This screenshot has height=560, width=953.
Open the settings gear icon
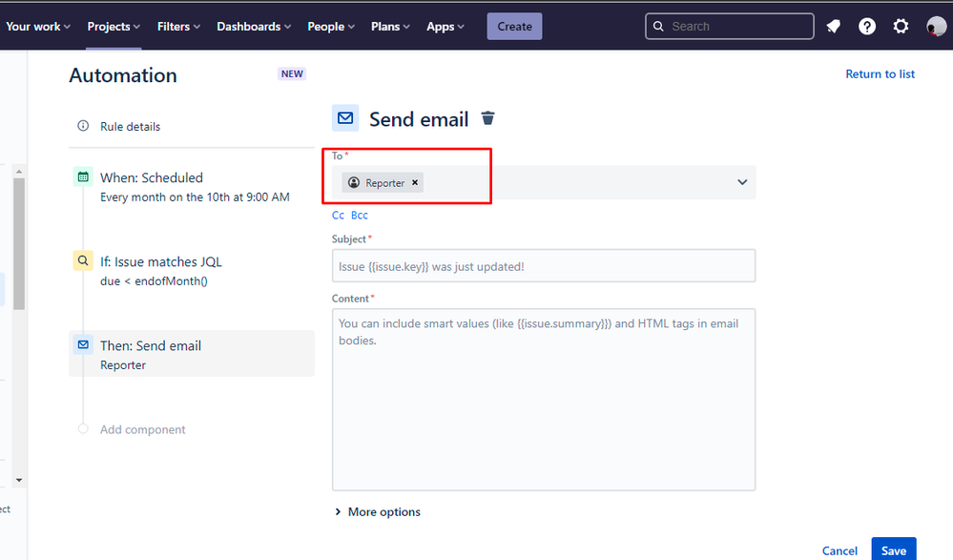901,26
